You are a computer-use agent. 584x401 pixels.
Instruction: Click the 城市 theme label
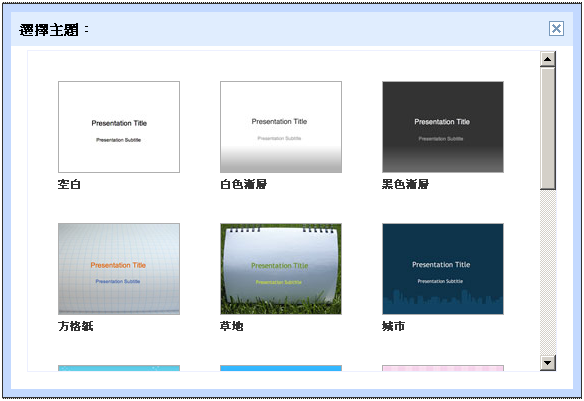tap(393, 326)
